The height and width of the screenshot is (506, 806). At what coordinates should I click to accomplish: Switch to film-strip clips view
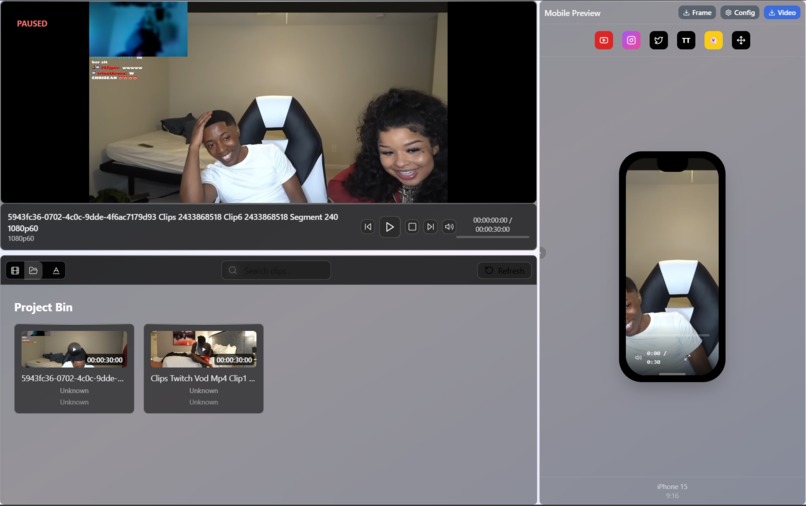(x=15, y=270)
